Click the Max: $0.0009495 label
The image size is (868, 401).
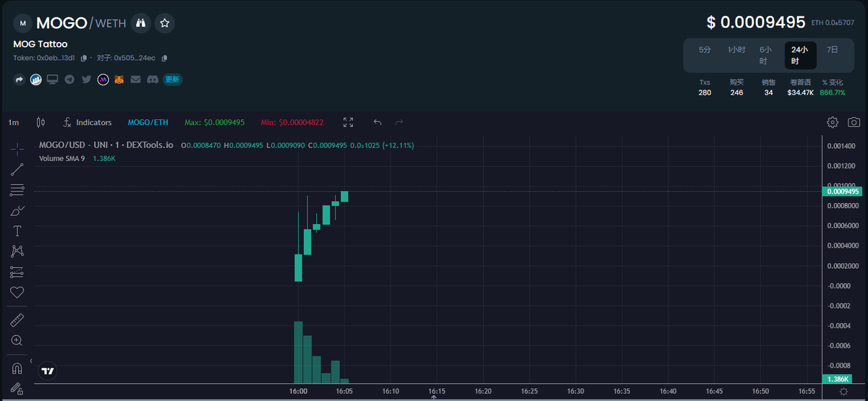coord(214,123)
